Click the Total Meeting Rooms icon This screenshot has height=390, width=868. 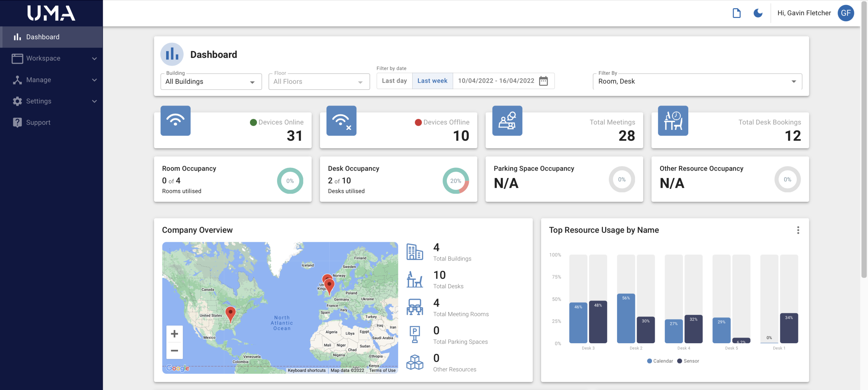tap(415, 307)
